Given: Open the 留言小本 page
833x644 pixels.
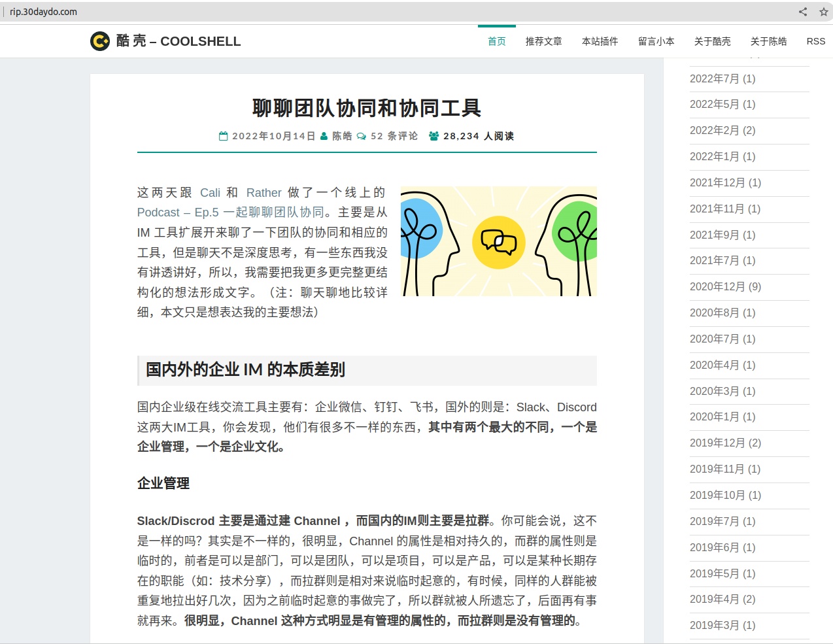Looking at the screenshot, I should 656,41.
